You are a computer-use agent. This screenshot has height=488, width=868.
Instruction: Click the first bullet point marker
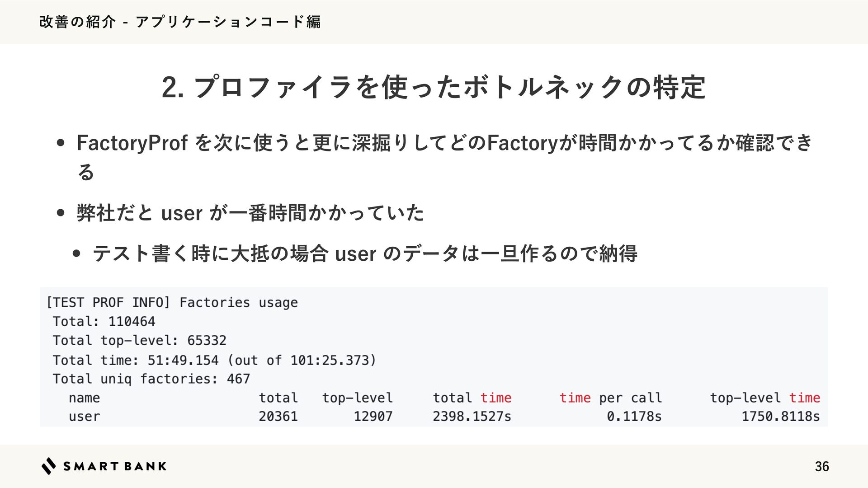tap(61, 144)
